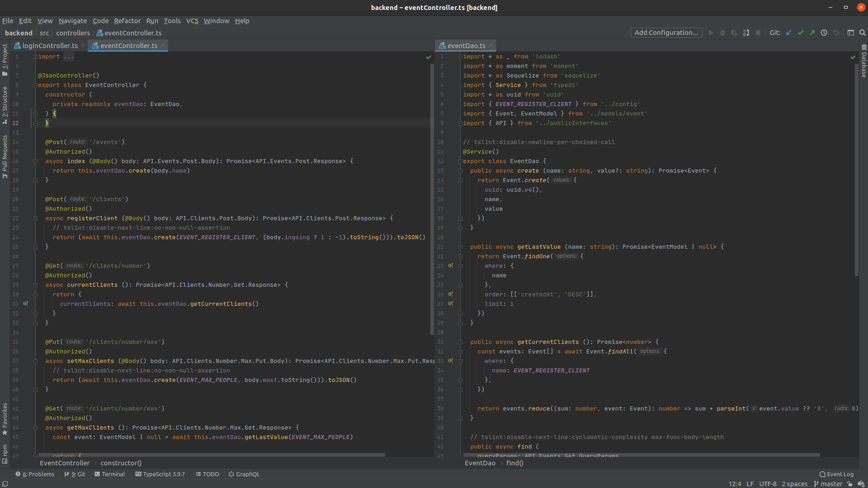Update project from Git with blue arrow icon
The height and width of the screenshot is (488, 868).
click(x=788, y=33)
